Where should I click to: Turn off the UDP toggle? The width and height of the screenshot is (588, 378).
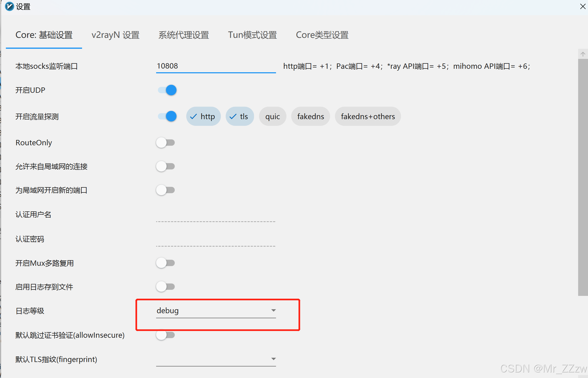(x=167, y=90)
